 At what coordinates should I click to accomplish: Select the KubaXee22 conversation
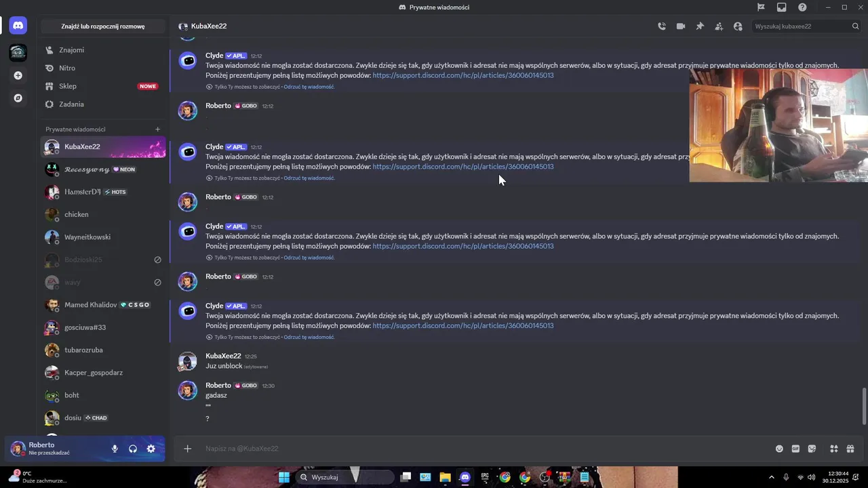point(103,147)
